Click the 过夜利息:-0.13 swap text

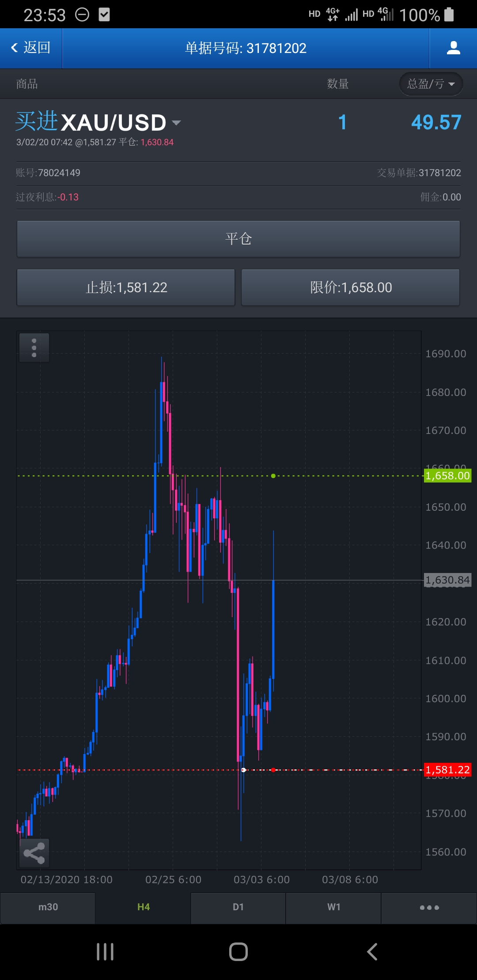47,197
